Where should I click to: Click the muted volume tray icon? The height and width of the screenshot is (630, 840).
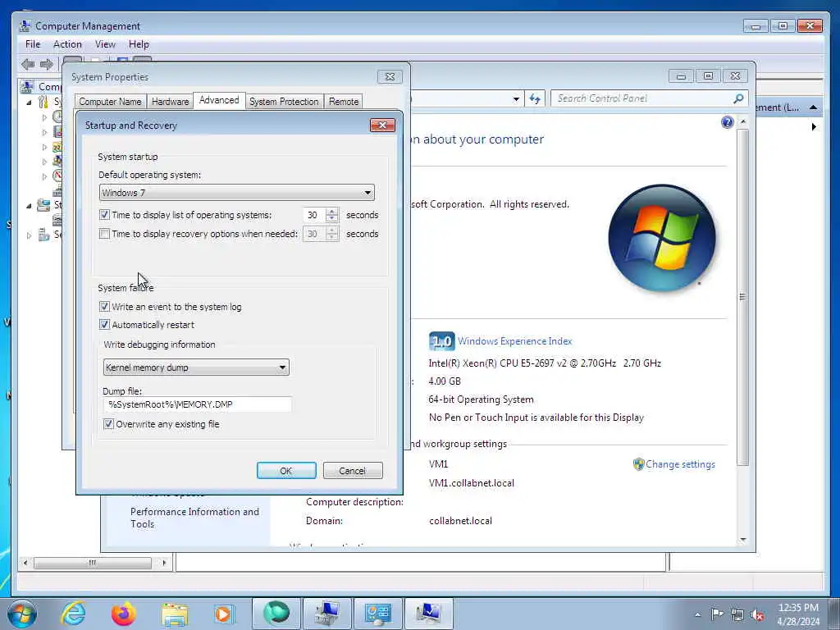[x=757, y=614]
